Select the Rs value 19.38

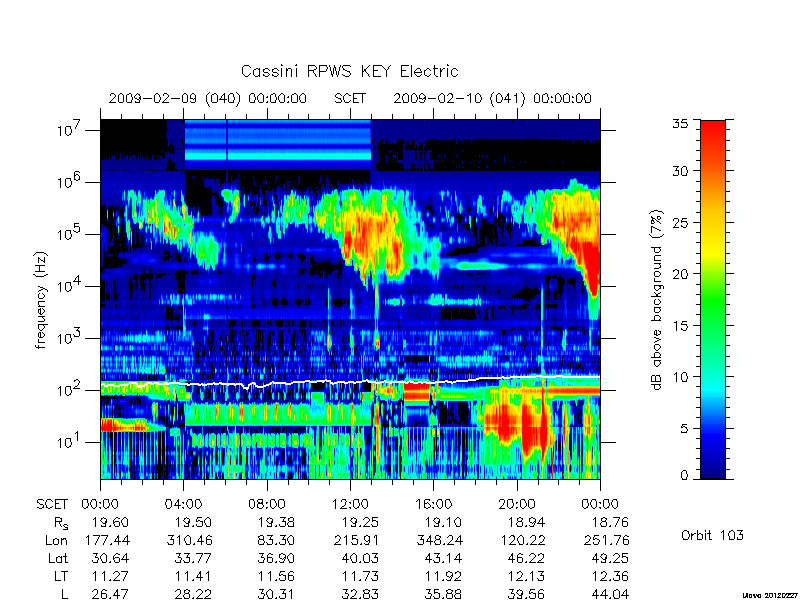(x=276, y=522)
